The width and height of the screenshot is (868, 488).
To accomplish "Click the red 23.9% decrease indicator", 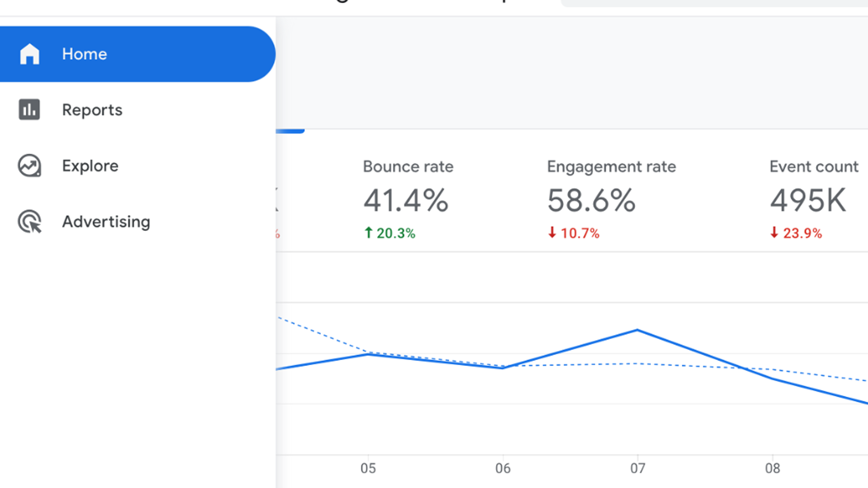I will [x=796, y=233].
